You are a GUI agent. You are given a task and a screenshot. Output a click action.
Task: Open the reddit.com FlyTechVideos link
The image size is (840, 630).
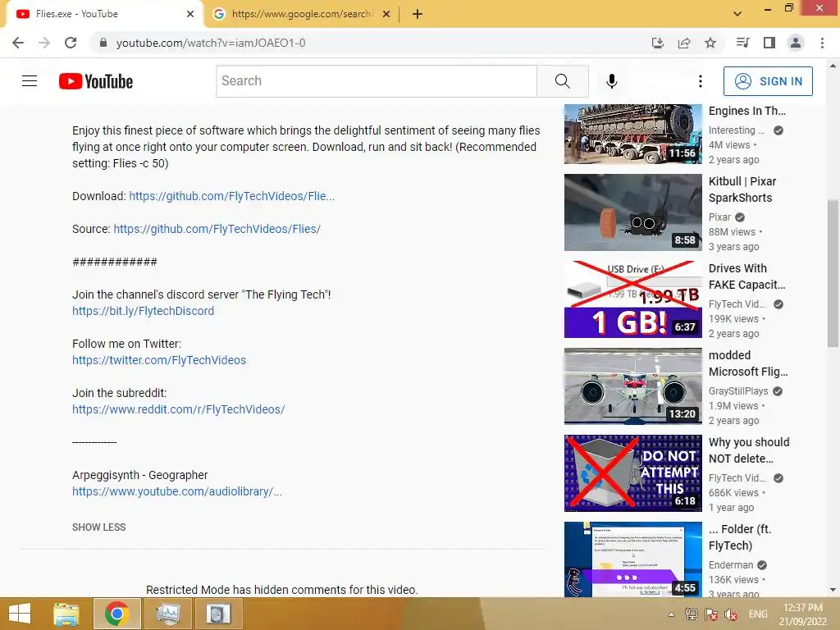pyautogui.click(x=178, y=409)
